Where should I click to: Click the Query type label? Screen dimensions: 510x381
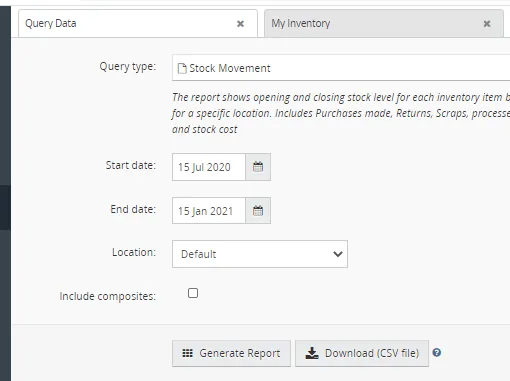tap(128, 66)
